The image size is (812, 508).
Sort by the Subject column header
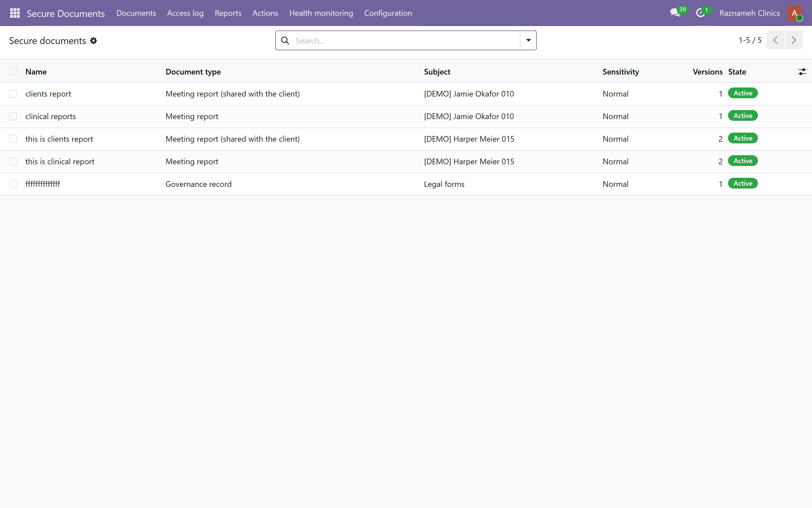(x=437, y=72)
